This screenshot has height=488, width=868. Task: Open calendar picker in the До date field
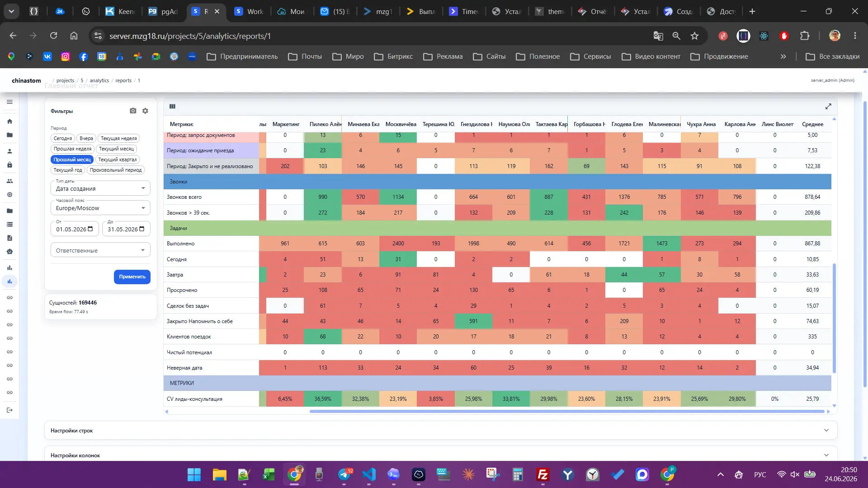142,229
